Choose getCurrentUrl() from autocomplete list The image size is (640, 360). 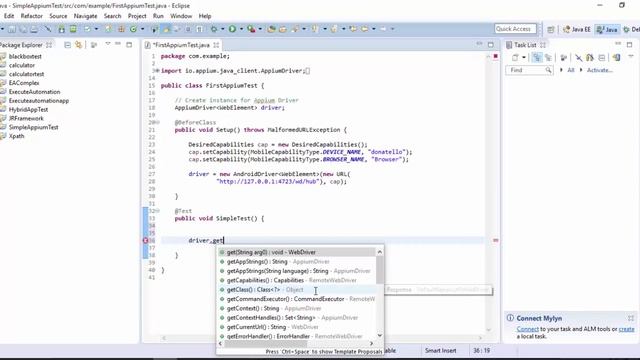(x=297, y=327)
